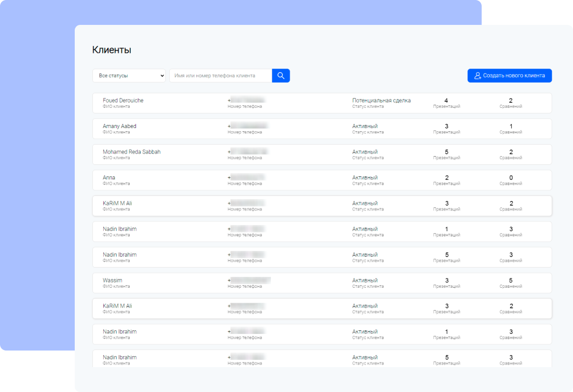Click presentations count 3 in Wassim row

(446, 281)
